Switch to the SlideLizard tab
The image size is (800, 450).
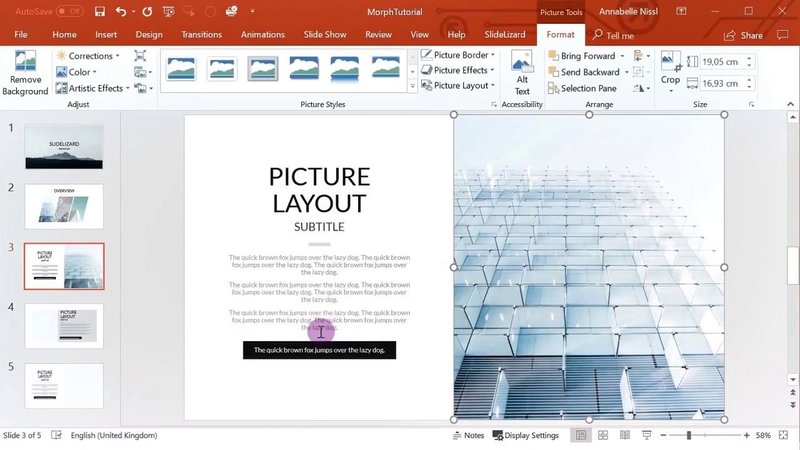(499, 35)
